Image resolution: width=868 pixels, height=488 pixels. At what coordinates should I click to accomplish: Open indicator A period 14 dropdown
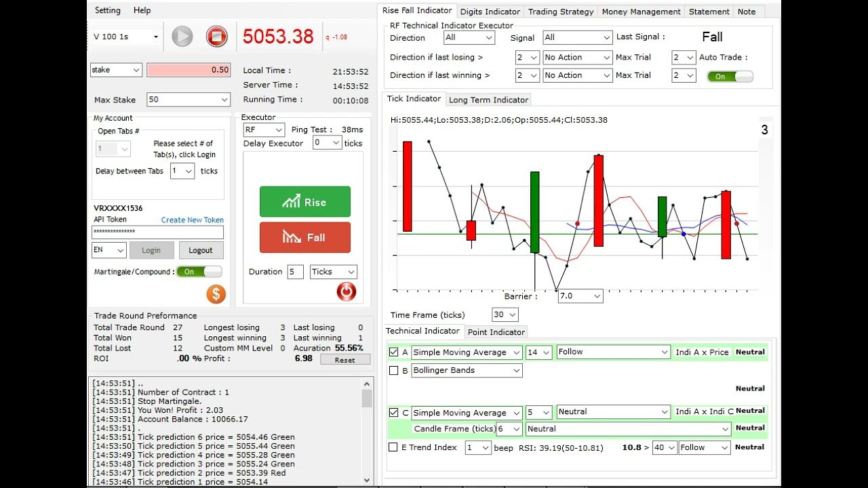(538, 352)
